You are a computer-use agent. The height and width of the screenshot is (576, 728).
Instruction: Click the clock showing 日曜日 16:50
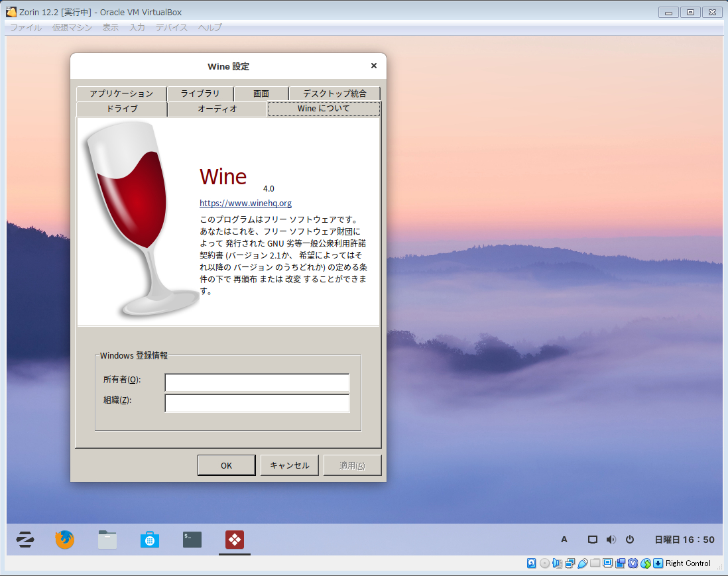click(684, 540)
